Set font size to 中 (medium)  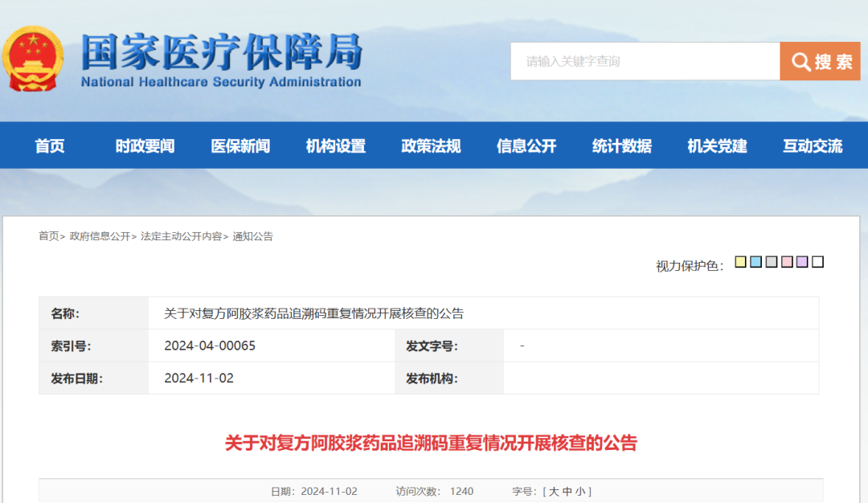(567, 492)
